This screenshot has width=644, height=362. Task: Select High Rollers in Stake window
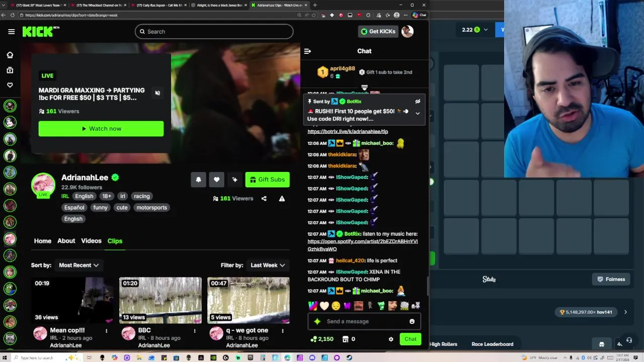(x=443, y=344)
